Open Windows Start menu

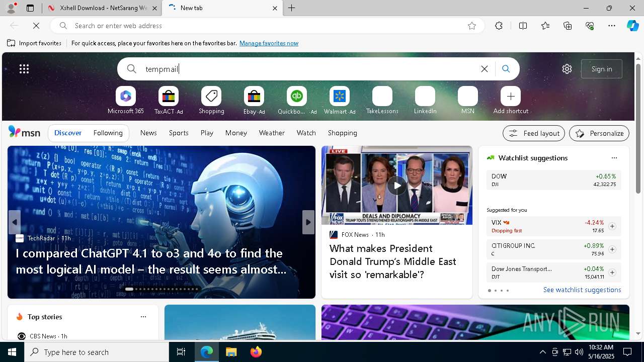click(x=12, y=352)
